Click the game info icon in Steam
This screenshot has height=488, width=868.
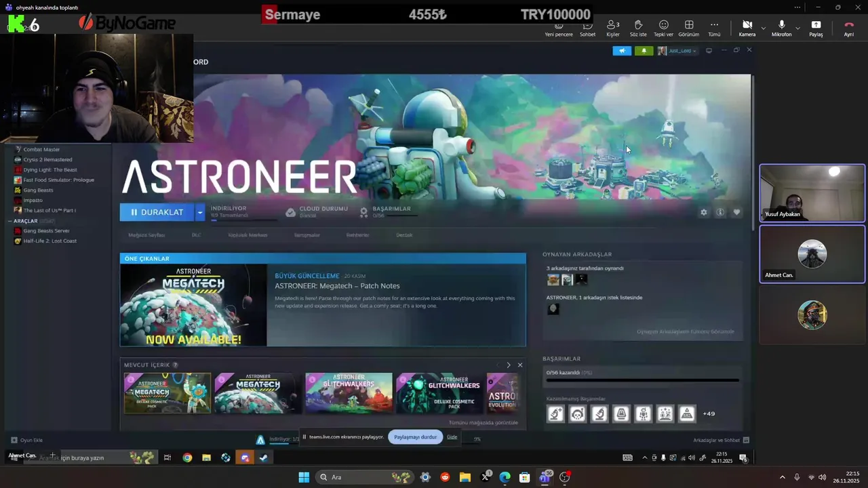720,212
